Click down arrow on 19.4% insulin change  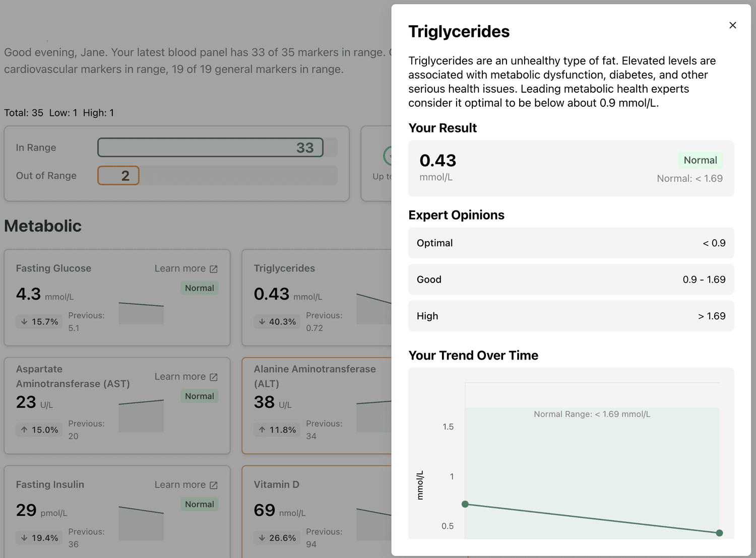coord(24,538)
